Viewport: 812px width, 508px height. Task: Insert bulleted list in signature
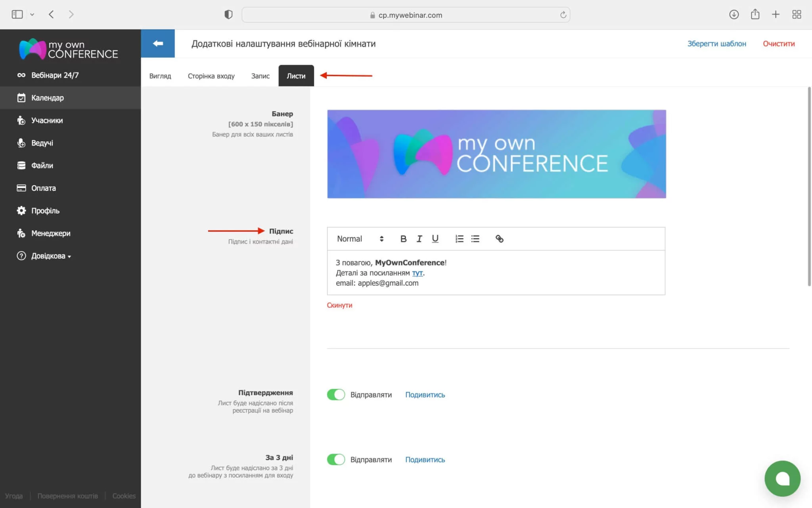[x=475, y=239]
